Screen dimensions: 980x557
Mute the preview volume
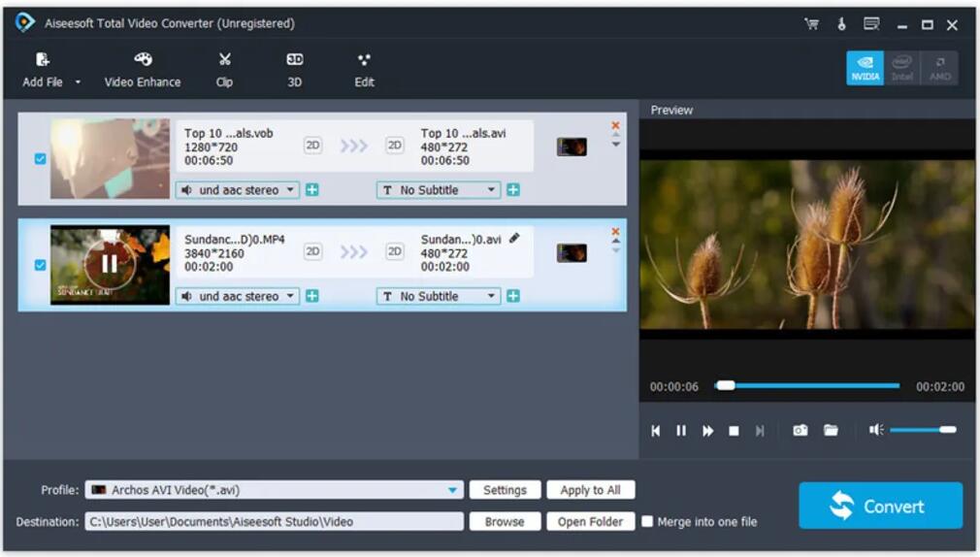click(876, 430)
